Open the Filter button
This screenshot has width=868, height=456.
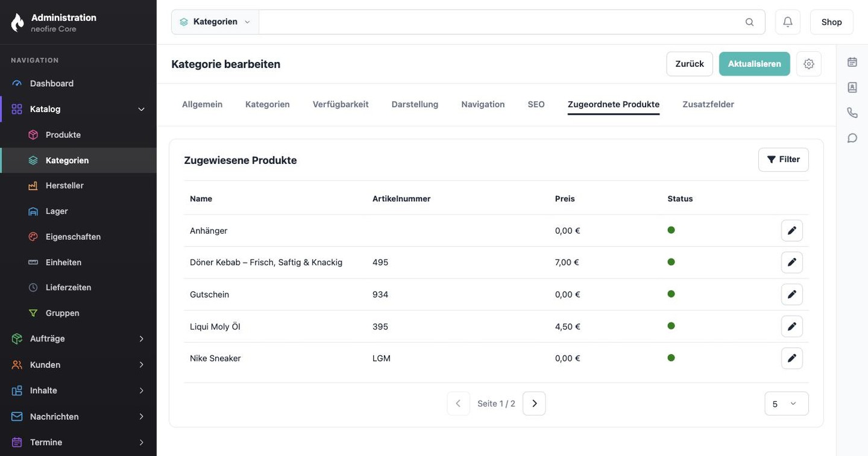pos(784,160)
